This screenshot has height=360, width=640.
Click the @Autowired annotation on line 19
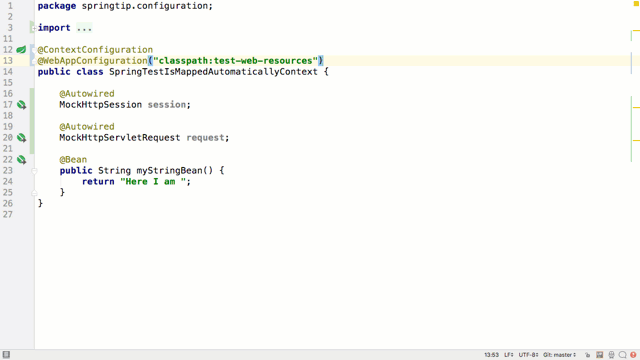87,127
